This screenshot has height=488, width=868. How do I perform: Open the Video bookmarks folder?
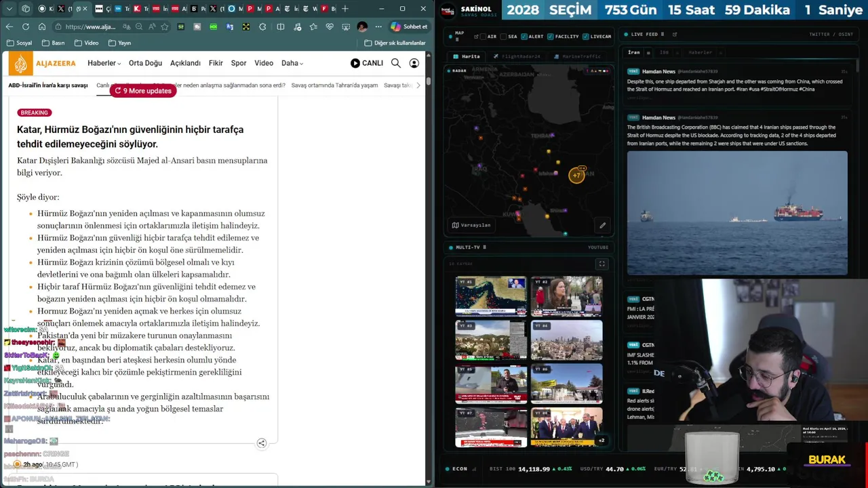[86, 43]
